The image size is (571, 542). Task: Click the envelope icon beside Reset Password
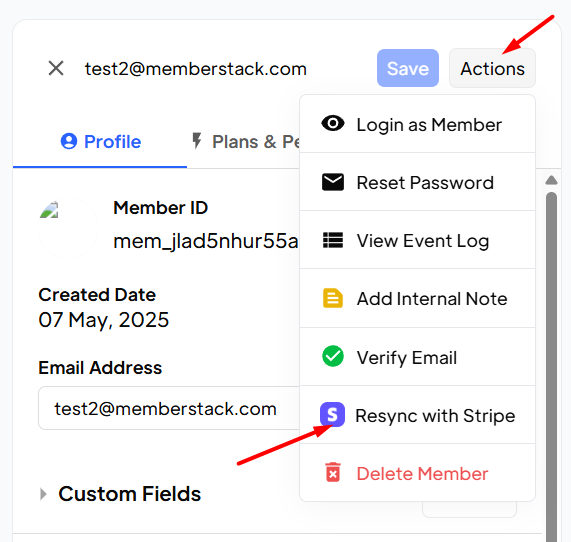(x=333, y=182)
